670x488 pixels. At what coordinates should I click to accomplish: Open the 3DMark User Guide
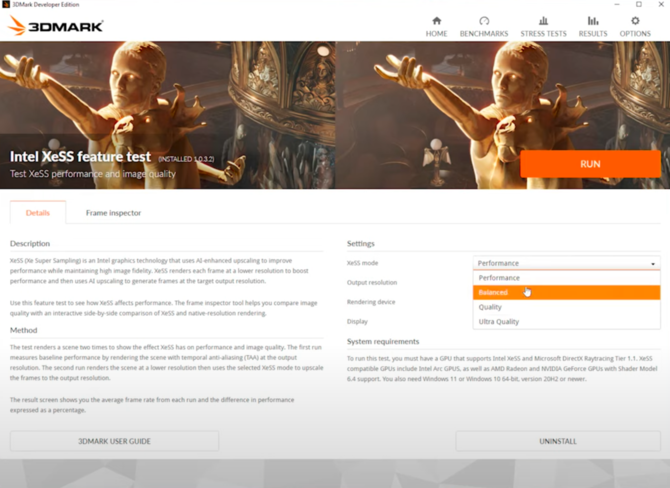click(115, 441)
